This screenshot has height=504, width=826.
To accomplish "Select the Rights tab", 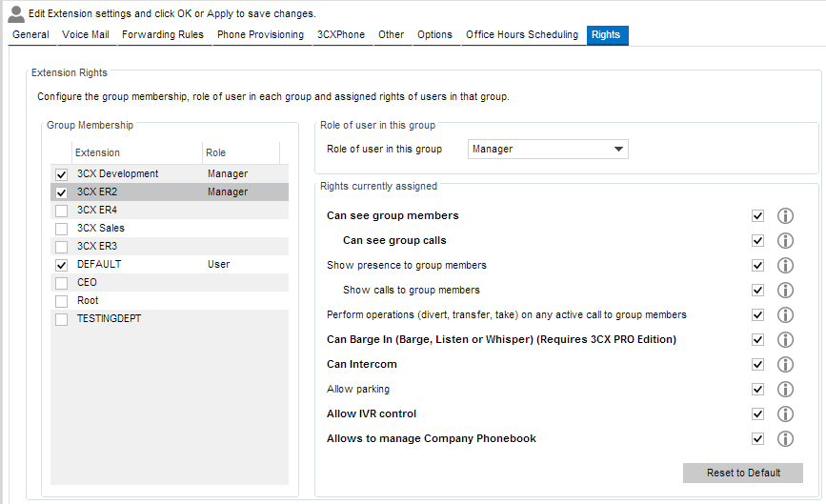I will (606, 34).
